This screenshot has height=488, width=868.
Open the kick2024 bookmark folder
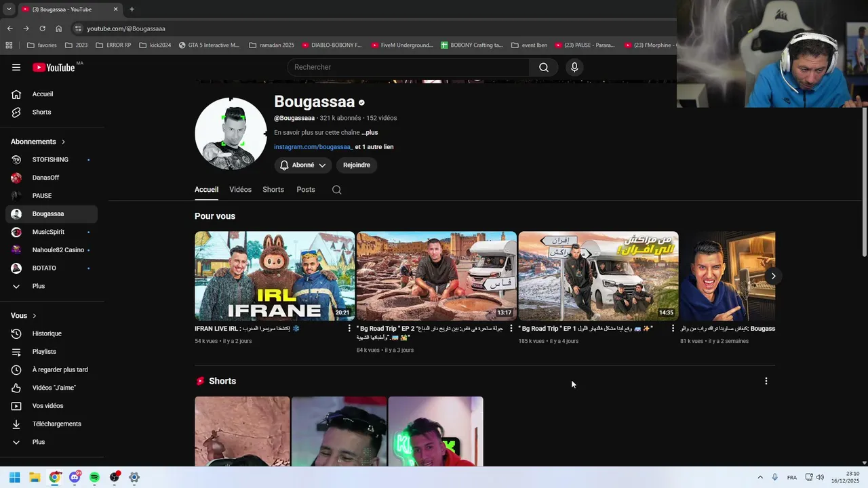coord(155,45)
